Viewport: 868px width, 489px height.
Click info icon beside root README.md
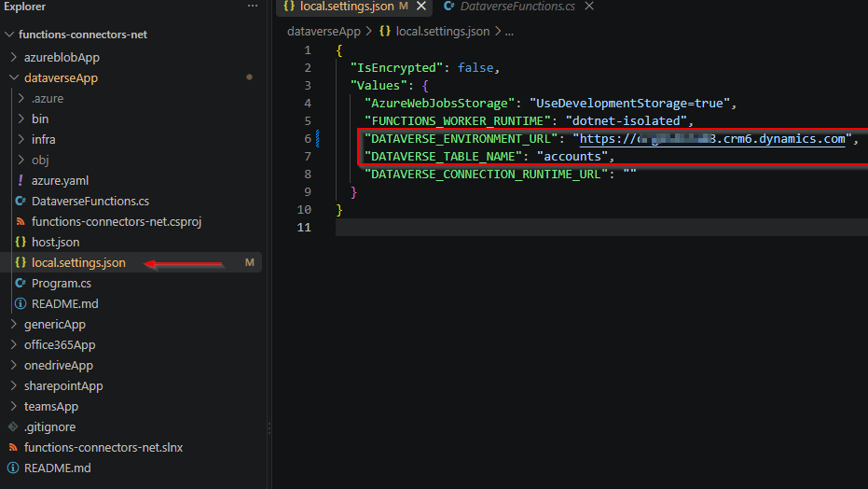click(x=13, y=468)
